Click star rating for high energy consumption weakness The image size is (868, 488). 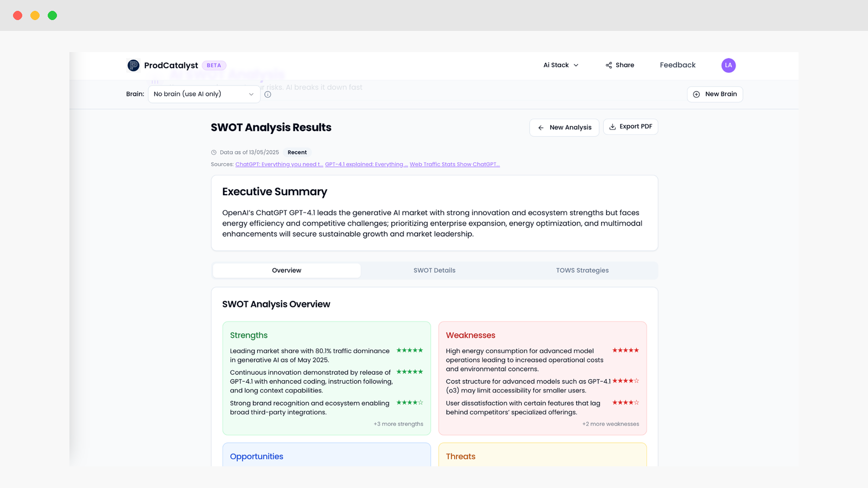[626, 350]
